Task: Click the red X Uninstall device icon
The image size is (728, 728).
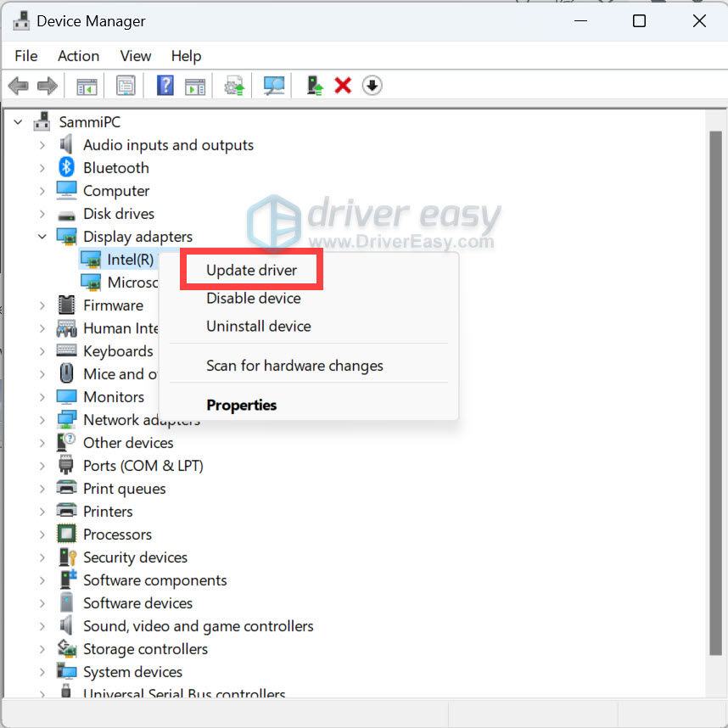Action: (343, 86)
